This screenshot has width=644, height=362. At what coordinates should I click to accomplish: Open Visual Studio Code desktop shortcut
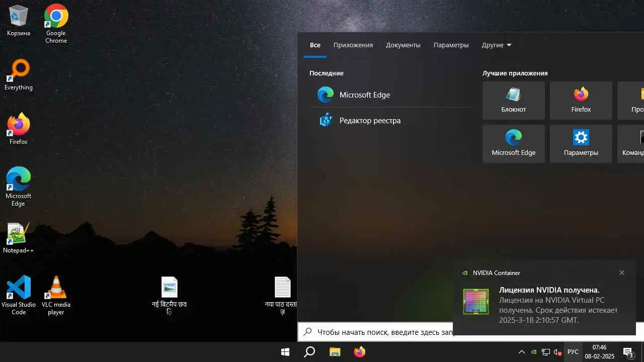click(19, 295)
